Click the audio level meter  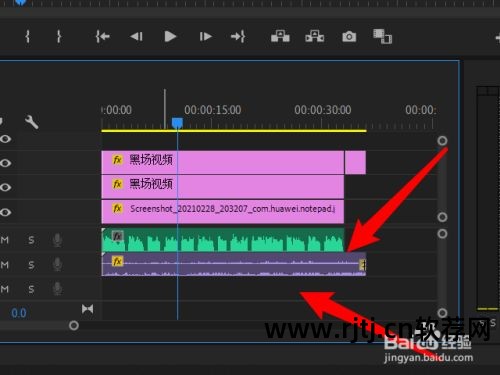[488, 198]
